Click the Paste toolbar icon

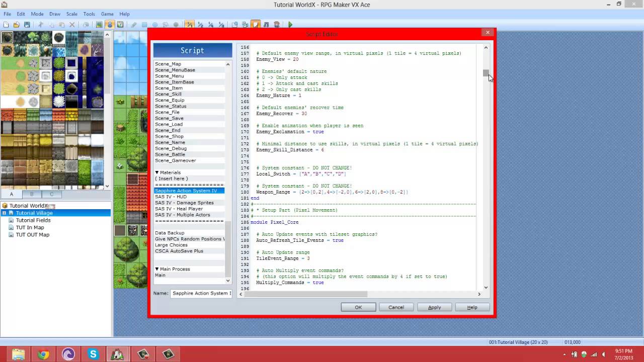(61, 25)
